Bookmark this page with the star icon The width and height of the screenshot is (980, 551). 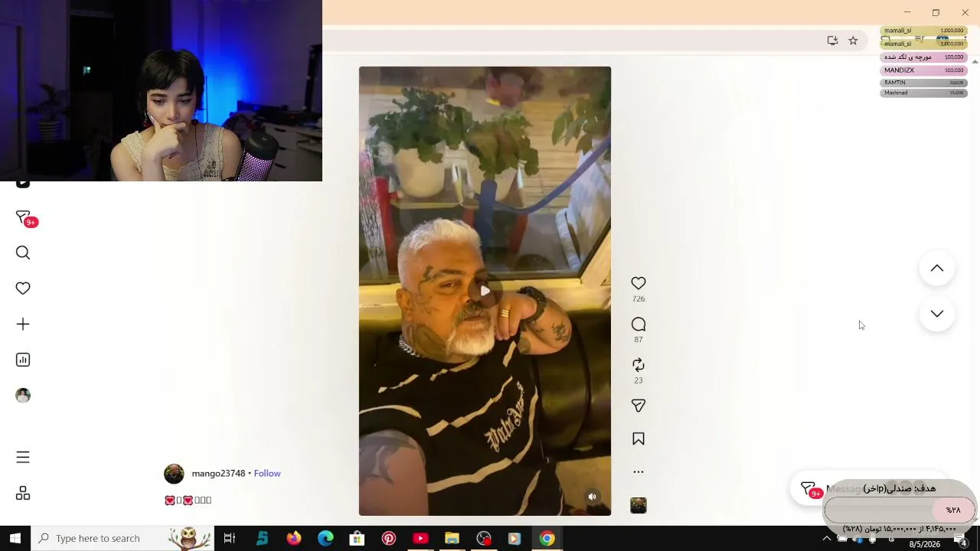(x=853, y=41)
